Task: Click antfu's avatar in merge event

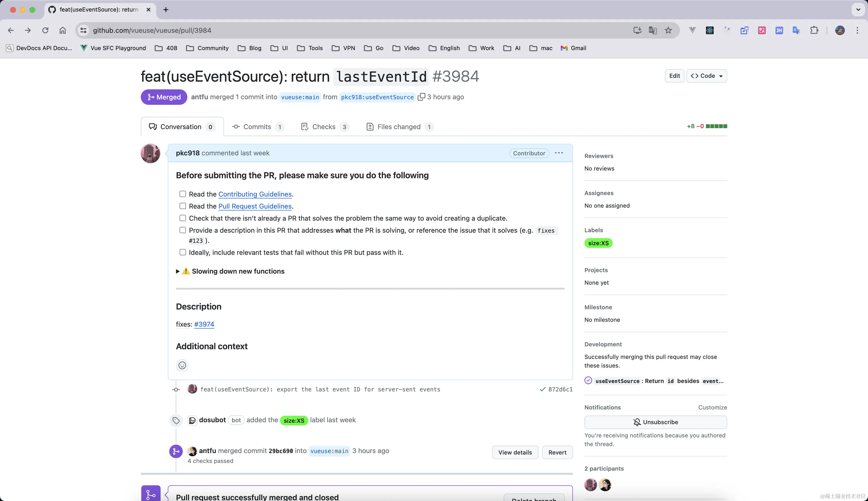Action: 192,451
